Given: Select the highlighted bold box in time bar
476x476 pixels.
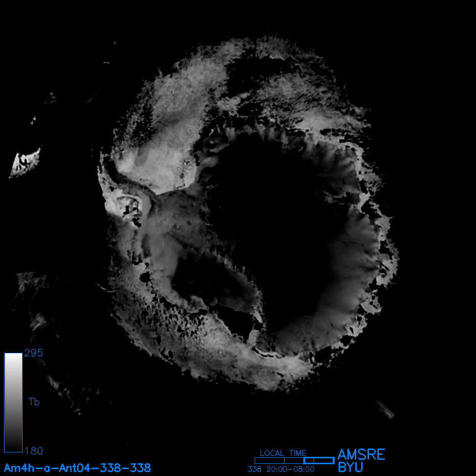Looking at the screenshot, I should coord(318,460).
